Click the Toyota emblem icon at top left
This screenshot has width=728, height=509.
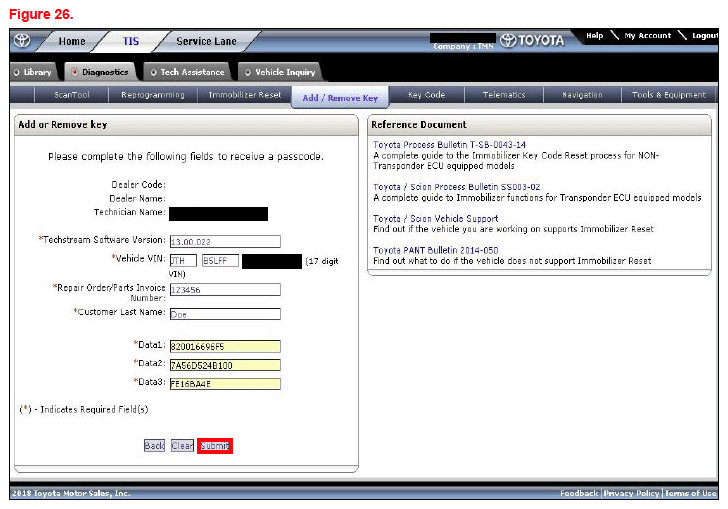click(22, 41)
